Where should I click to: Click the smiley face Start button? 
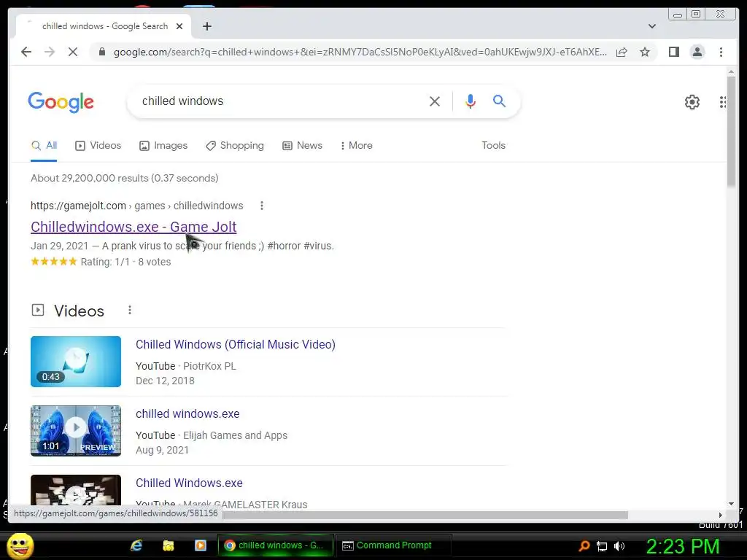[20, 545]
